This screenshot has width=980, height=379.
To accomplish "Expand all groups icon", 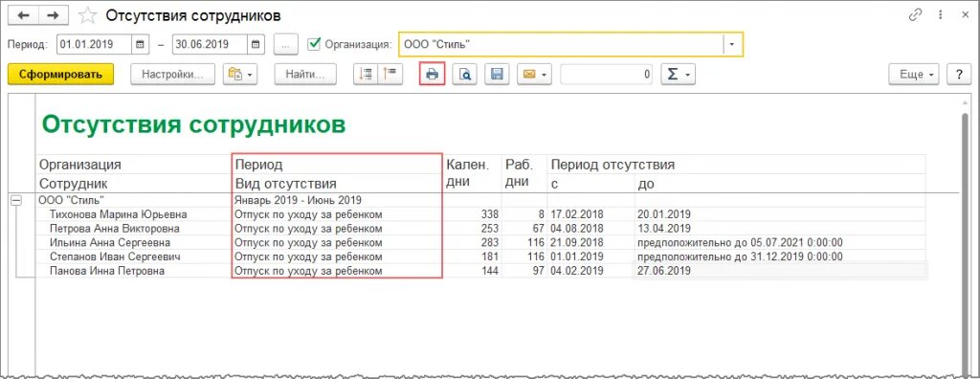I will pyautogui.click(x=366, y=75).
